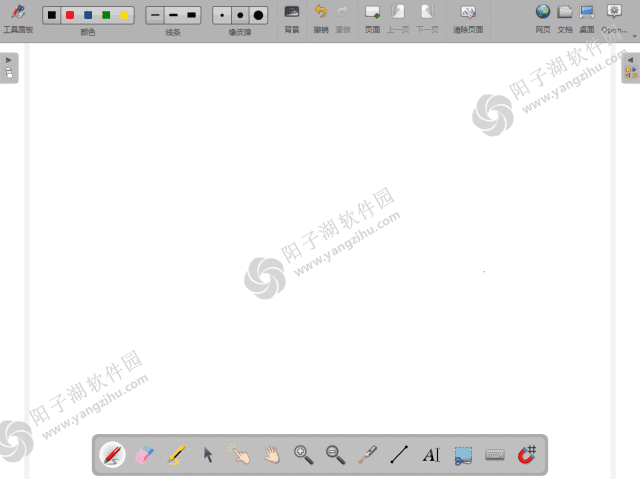The image size is (640, 479).
Task: Click the zoom in magnifier
Action: (x=303, y=455)
